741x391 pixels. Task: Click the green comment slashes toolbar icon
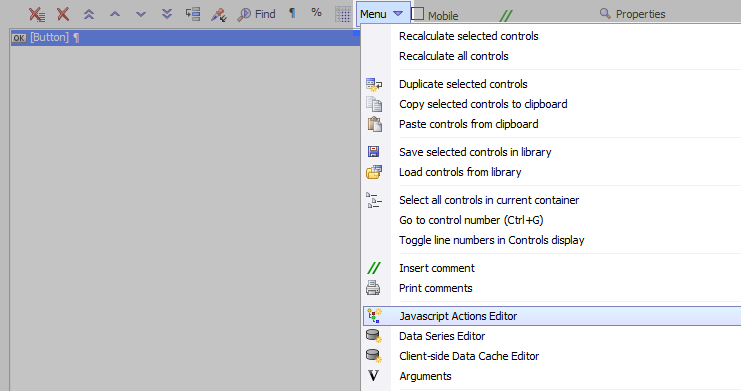pyautogui.click(x=506, y=16)
